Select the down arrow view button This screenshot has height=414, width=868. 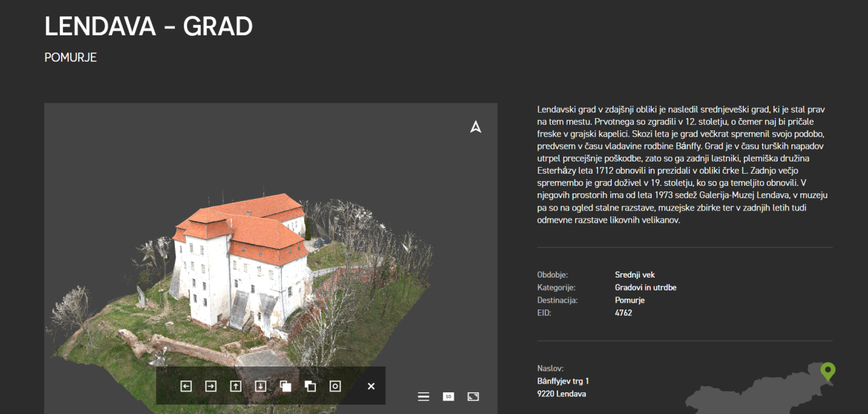click(260, 386)
